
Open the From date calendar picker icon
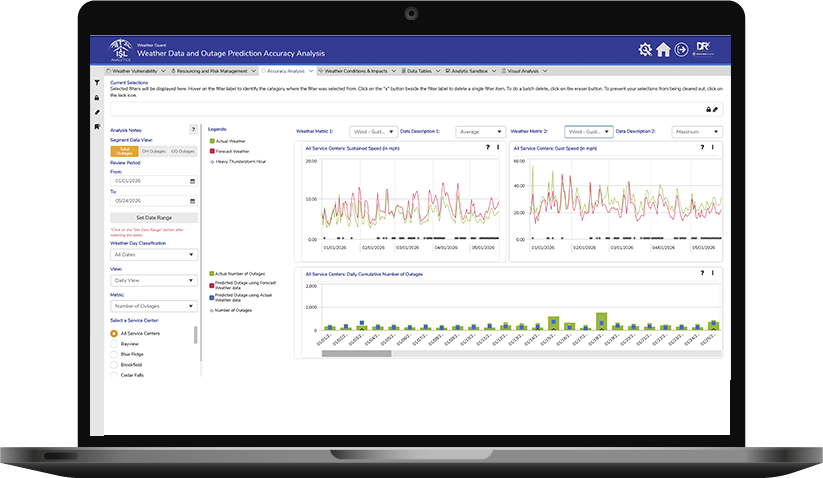(x=193, y=181)
